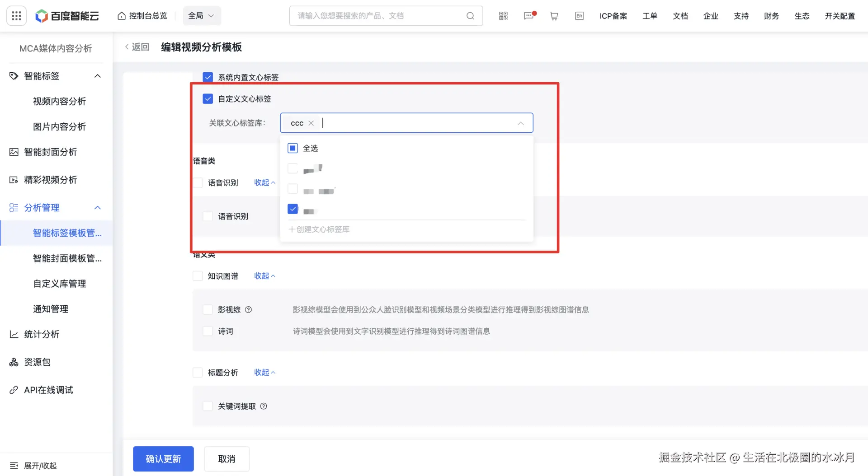Viewport: 868px width, 476px height.
Task: Open 图片内容分析 in sidebar
Action: (59, 126)
